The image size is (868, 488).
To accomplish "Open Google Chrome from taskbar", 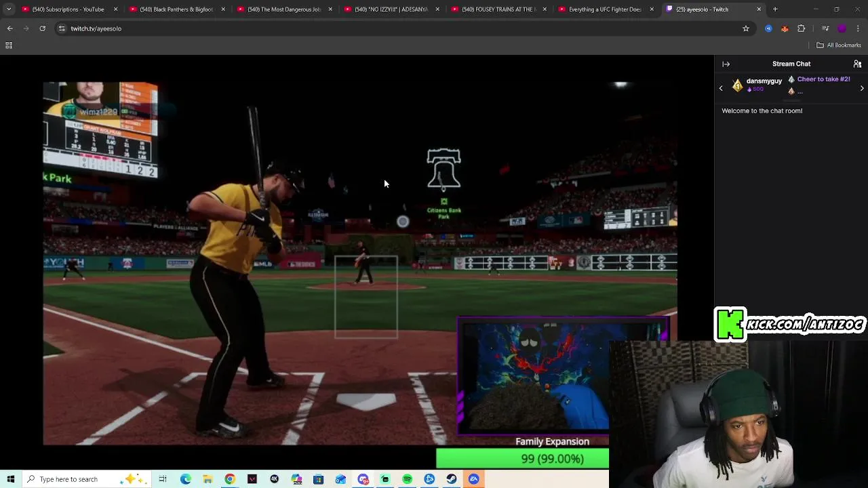I will [230, 479].
